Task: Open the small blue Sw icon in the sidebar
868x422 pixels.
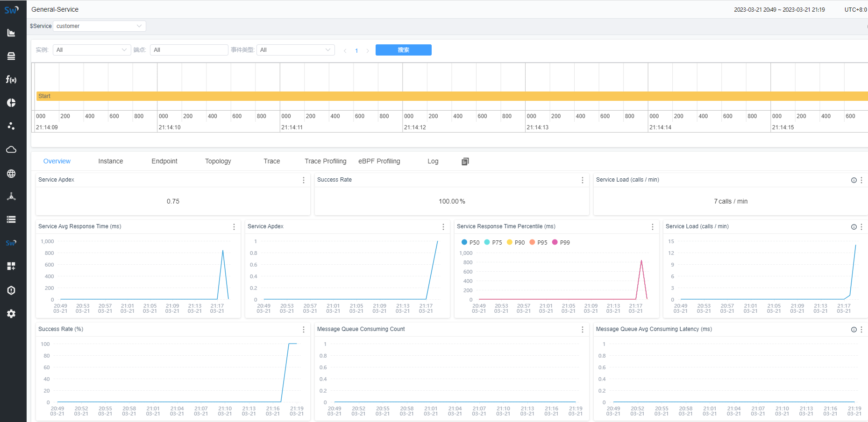Action: point(11,243)
